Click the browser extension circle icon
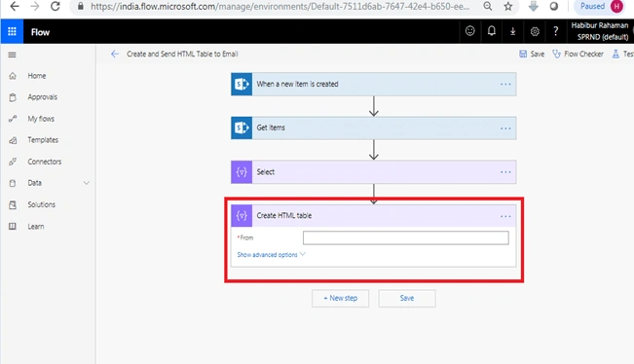This screenshot has width=634, height=364. (x=553, y=6)
